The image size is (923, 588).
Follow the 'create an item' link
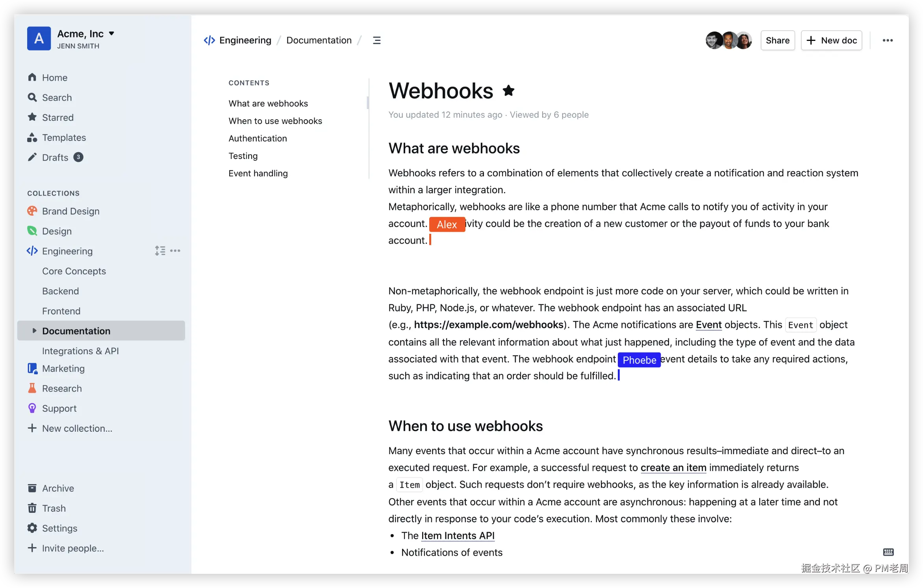(x=673, y=468)
